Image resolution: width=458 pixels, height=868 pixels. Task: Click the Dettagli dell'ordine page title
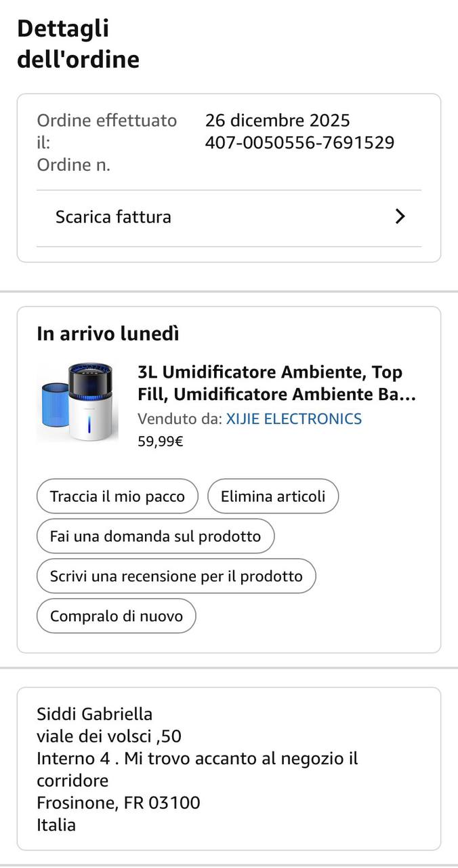[78, 44]
